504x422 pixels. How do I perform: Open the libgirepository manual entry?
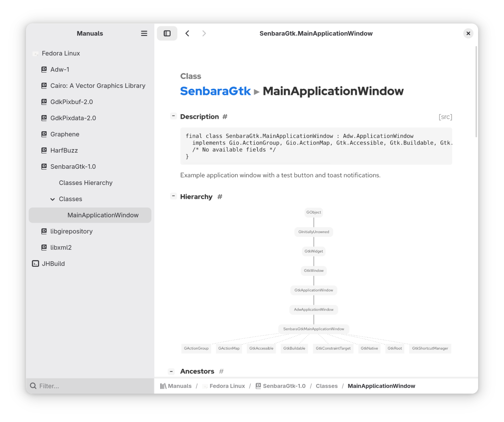90,231
